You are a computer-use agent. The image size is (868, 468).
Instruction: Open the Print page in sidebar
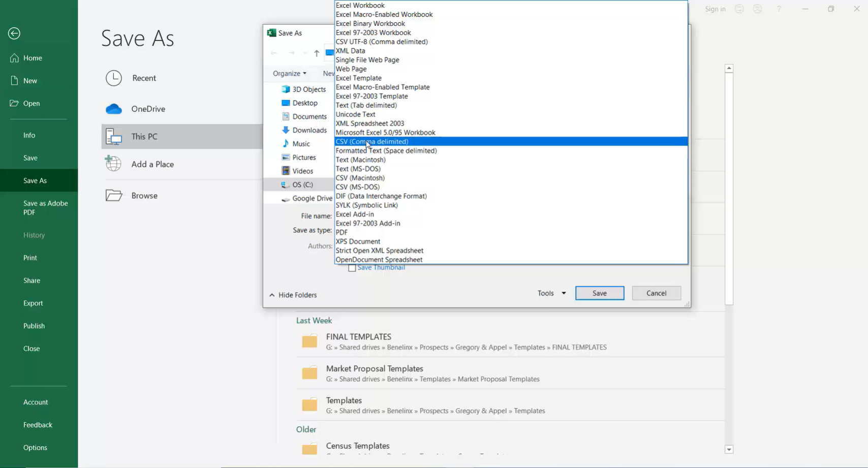[39, 258]
